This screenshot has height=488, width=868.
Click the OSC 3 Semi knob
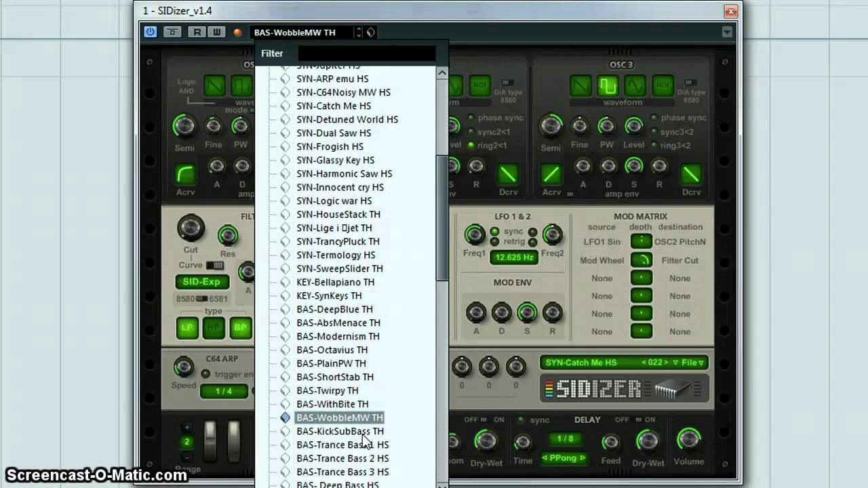pos(551,125)
